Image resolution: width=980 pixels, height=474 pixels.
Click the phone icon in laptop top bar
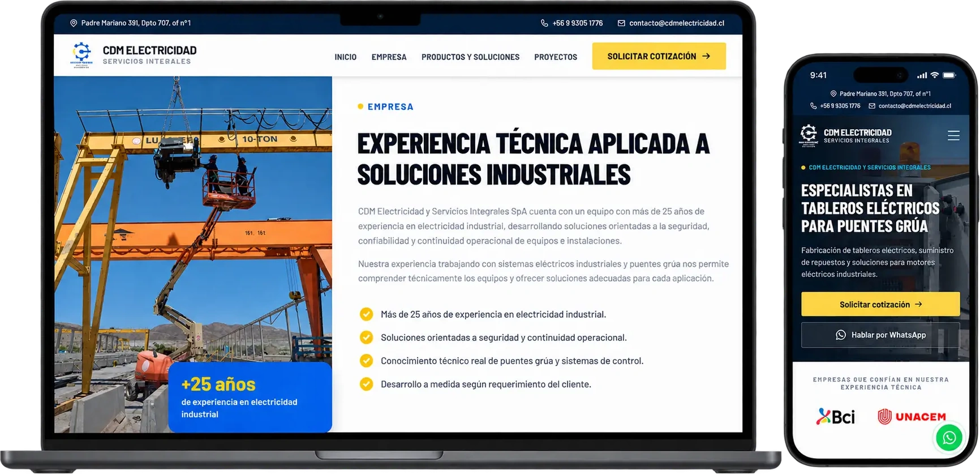(x=544, y=23)
